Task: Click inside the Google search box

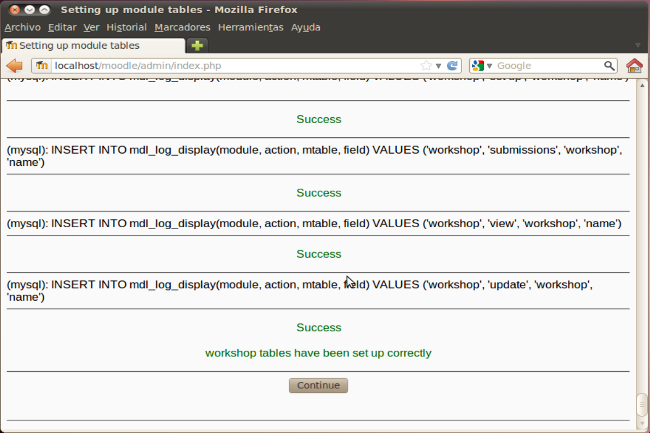Action: click(547, 66)
